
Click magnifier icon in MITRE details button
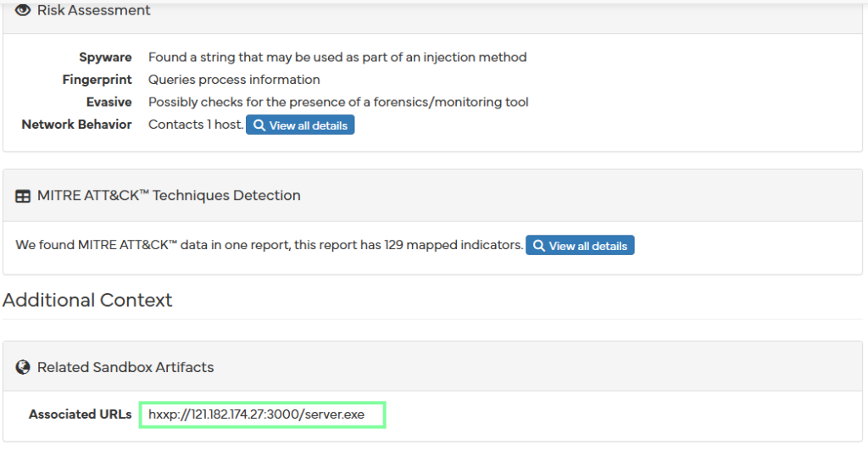pos(539,246)
